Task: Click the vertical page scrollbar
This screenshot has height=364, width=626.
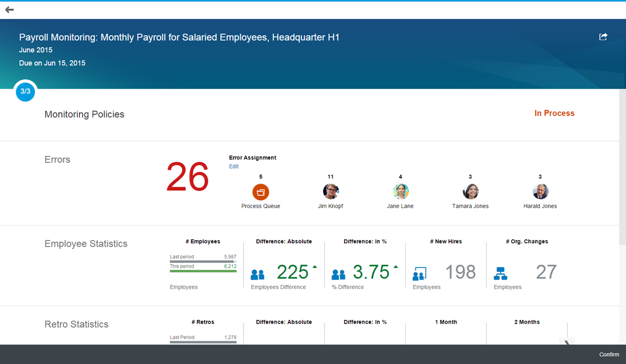Action: [x=622, y=165]
